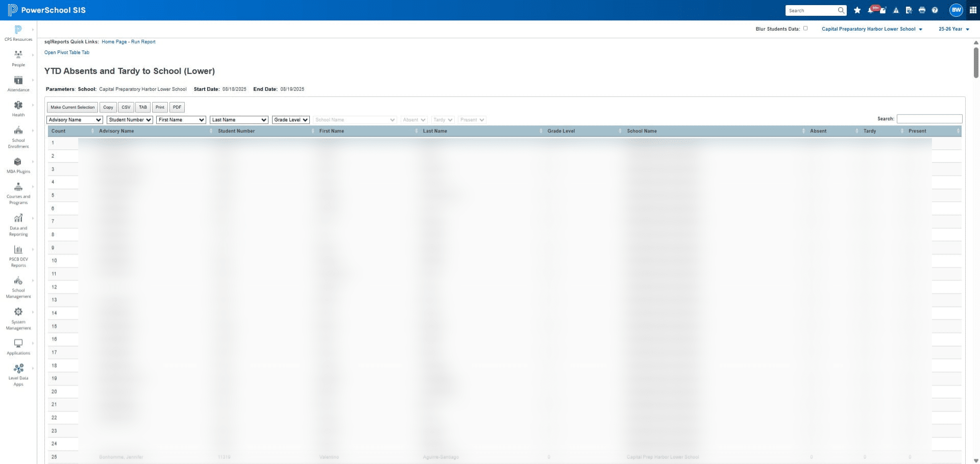
Task: Export the report as CSV
Action: [x=126, y=108]
